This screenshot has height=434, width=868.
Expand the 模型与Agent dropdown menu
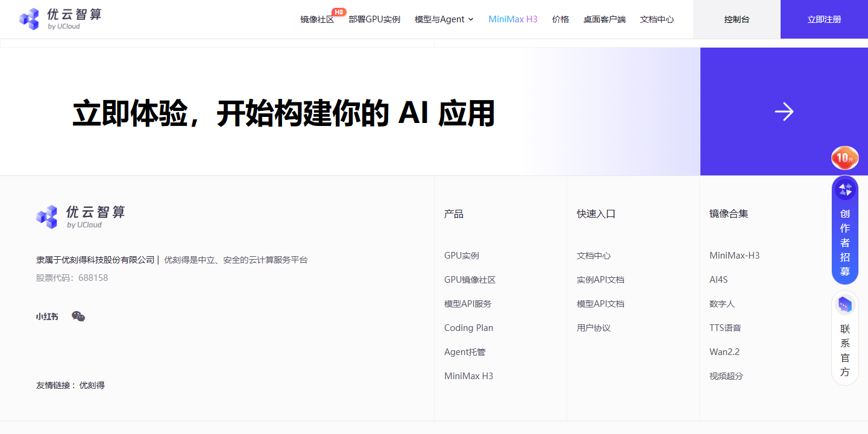click(444, 19)
